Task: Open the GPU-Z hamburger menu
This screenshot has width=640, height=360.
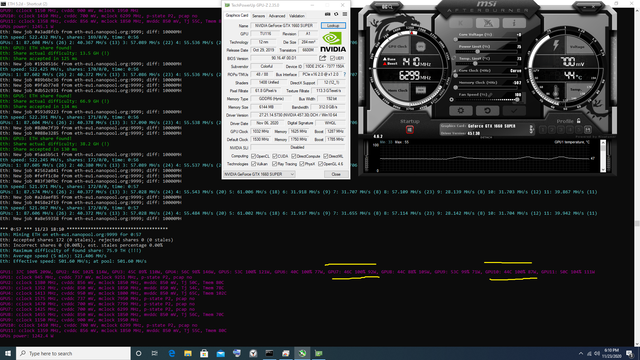Action: pyautogui.click(x=344, y=14)
